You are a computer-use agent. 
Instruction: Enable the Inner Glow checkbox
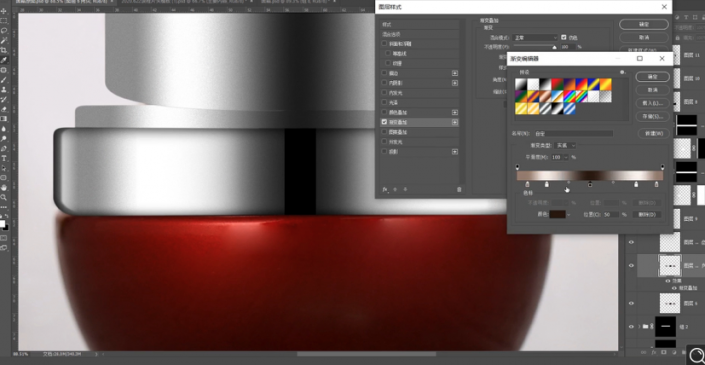click(x=384, y=93)
